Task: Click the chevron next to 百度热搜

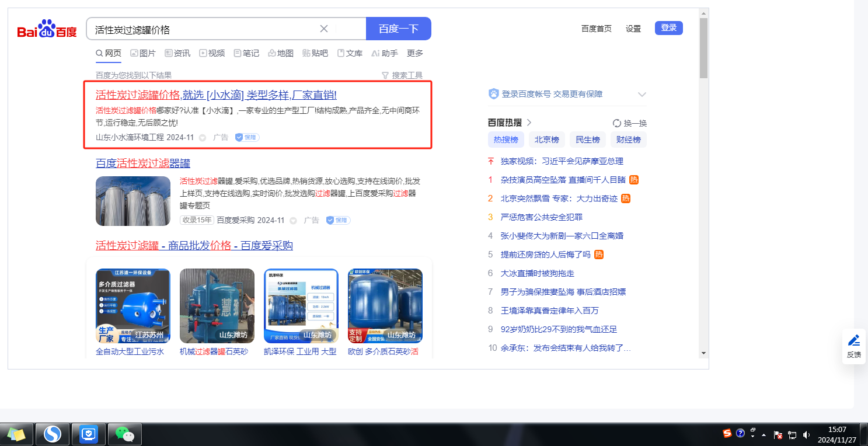Action: pyautogui.click(x=529, y=123)
